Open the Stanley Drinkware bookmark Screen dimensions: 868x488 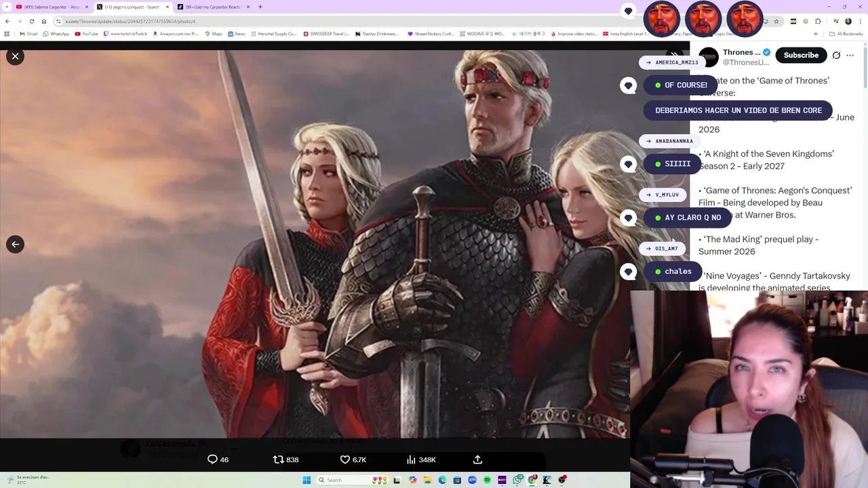coord(376,34)
